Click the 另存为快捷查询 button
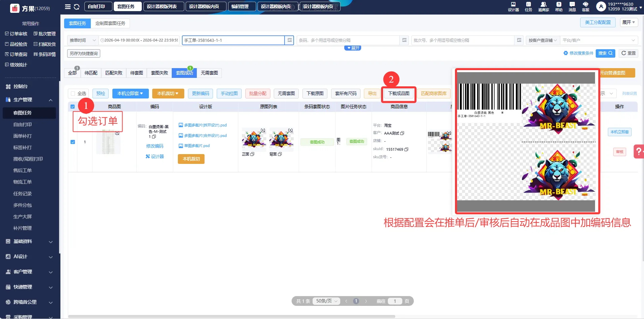Viewport: 644px width, 319px height. coord(84,54)
